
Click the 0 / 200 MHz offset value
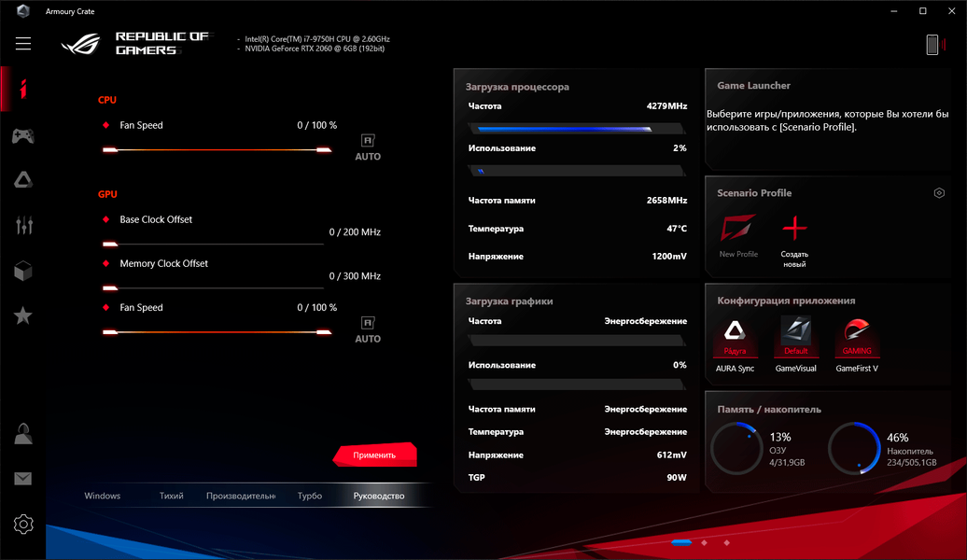pyautogui.click(x=355, y=231)
